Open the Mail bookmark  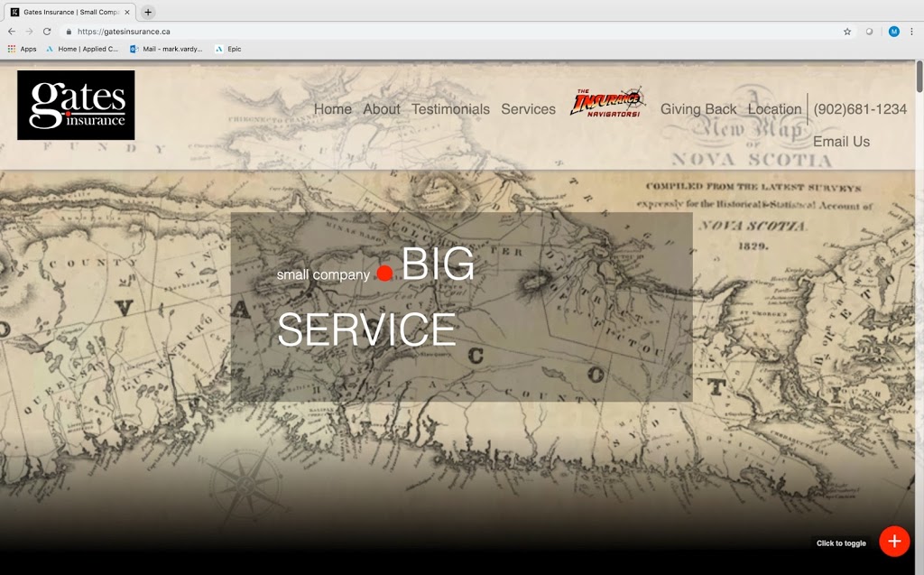pos(166,49)
